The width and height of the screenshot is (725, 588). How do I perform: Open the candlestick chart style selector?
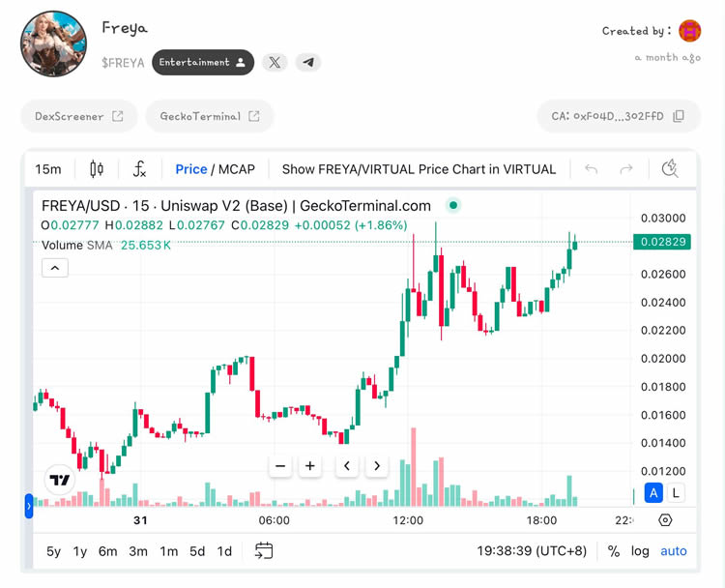click(97, 169)
